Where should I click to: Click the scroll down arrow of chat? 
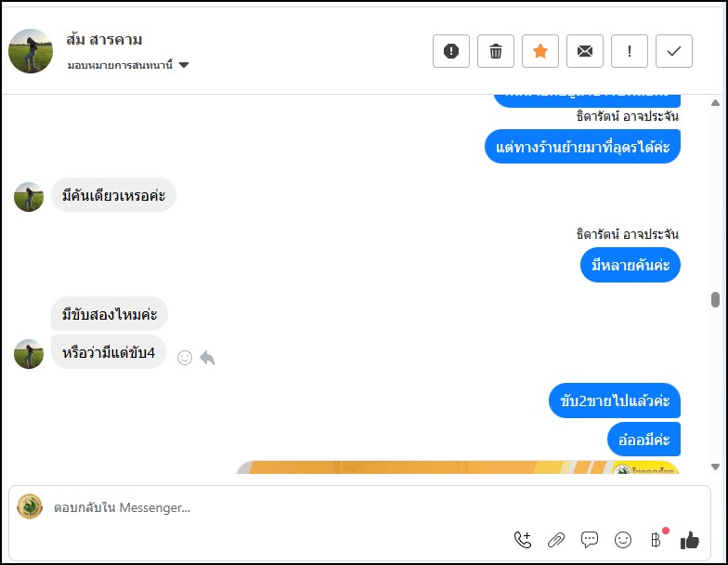[x=715, y=466]
